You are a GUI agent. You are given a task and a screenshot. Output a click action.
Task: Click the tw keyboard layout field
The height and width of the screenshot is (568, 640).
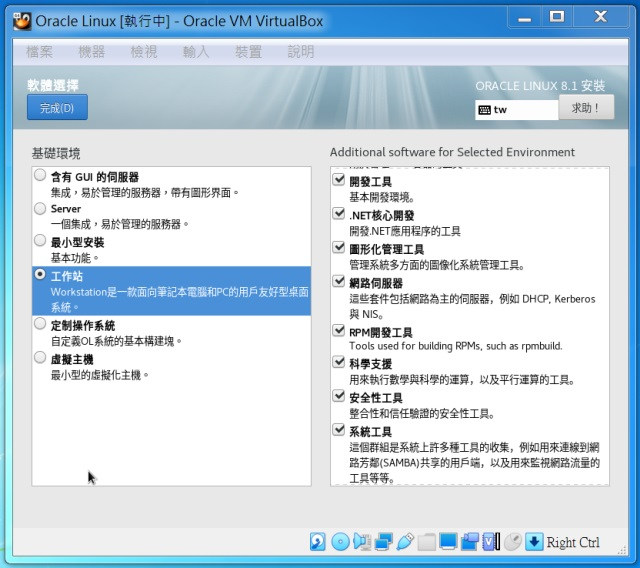[516, 110]
